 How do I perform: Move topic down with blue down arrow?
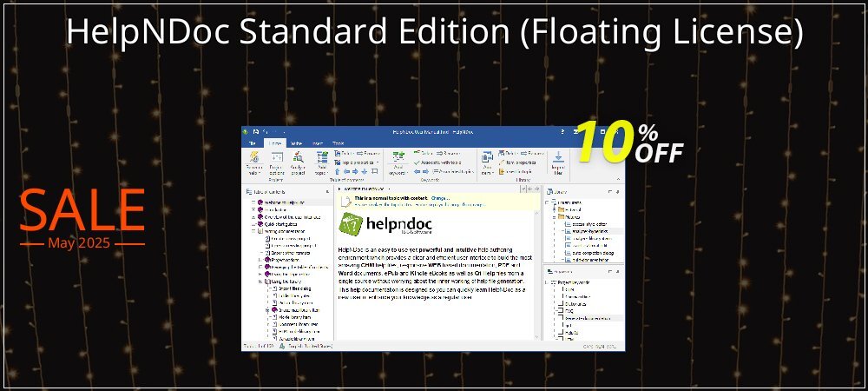(x=365, y=172)
